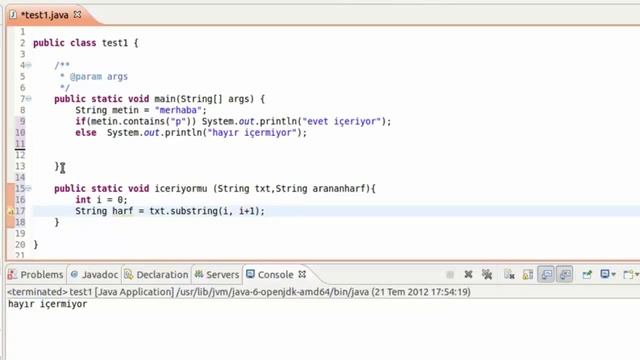Click the 'else' keyword on line 10
This screenshot has height=360, width=640.
point(86,133)
